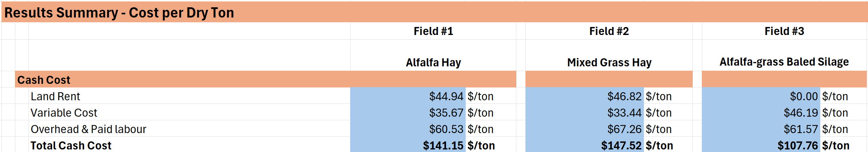Image resolution: width=868 pixels, height=152 pixels.
Task: Select the $67.26 overhead cell
Action: pos(624,129)
